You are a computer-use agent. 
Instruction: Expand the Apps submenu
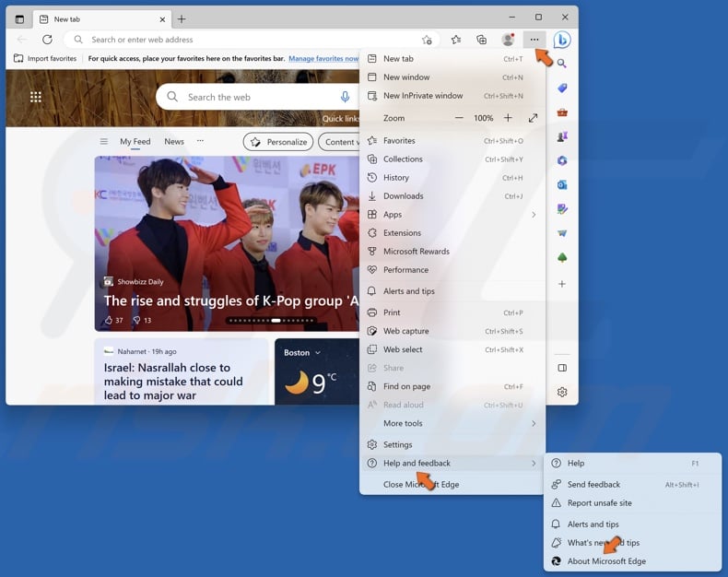pos(452,215)
